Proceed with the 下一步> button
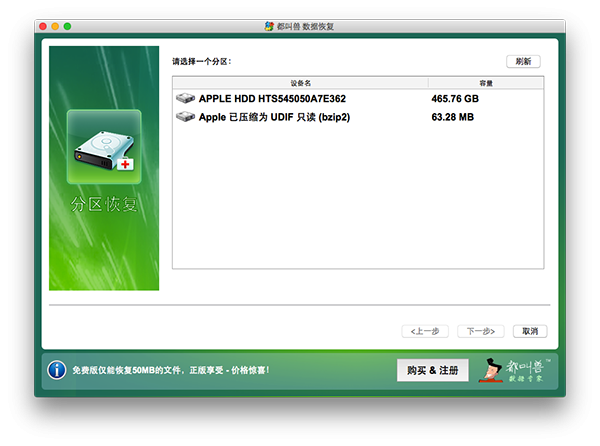 481,331
